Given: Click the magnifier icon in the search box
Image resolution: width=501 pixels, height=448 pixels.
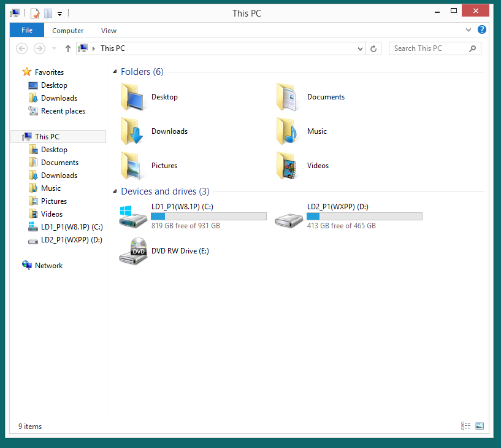Looking at the screenshot, I should click(x=472, y=48).
